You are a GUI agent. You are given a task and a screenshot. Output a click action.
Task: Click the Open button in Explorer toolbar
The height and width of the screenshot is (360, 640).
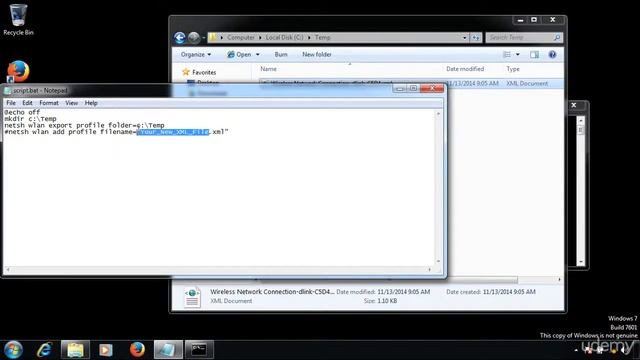(240, 54)
